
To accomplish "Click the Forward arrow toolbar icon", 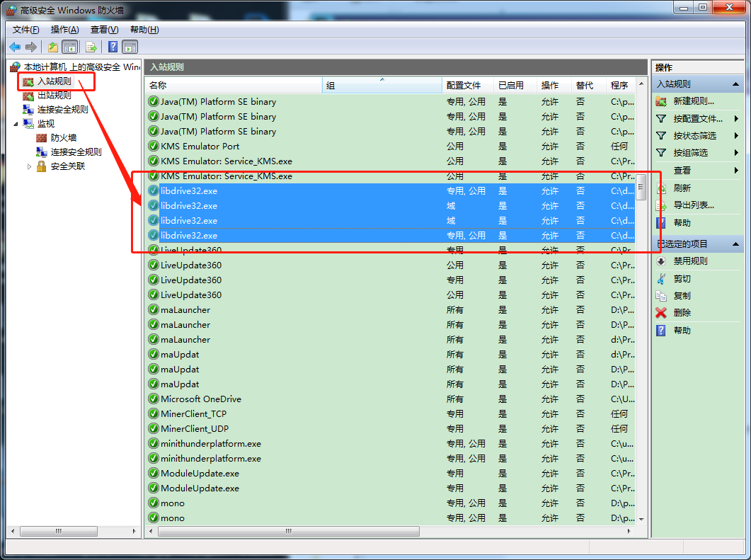I will tap(31, 47).
